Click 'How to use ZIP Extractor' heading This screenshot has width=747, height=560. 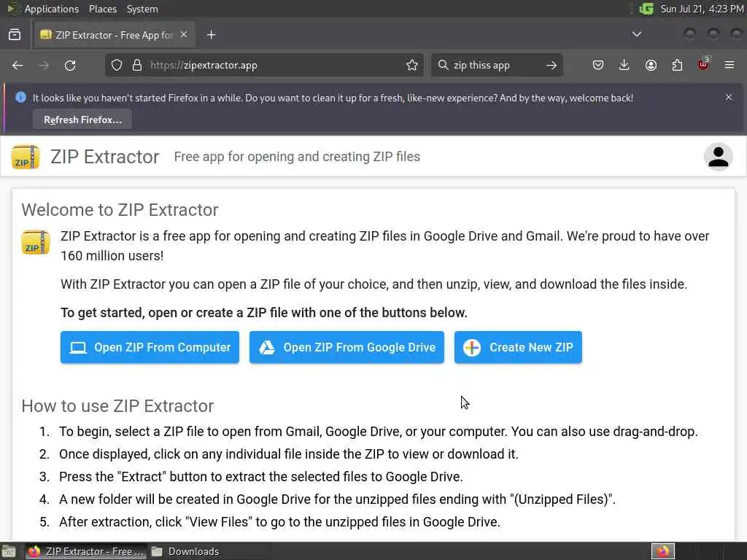pos(117,405)
